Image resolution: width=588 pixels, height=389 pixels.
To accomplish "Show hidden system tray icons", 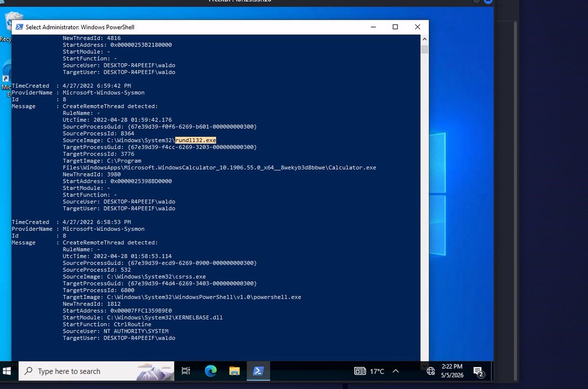I will pyautogui.click(x=396, y=371).
